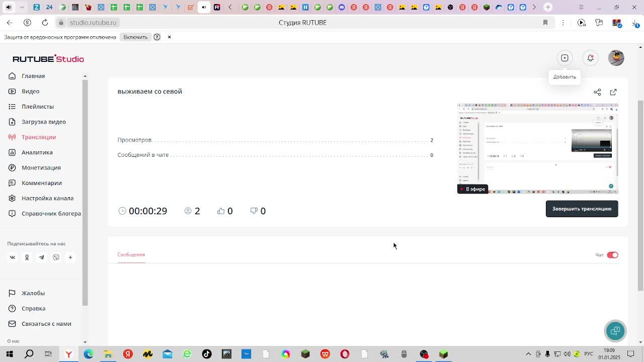Image resolution: width=644 pixels, height=362 pixels.
Task: Click the Видео play icon
Action: tap(12, 91)
